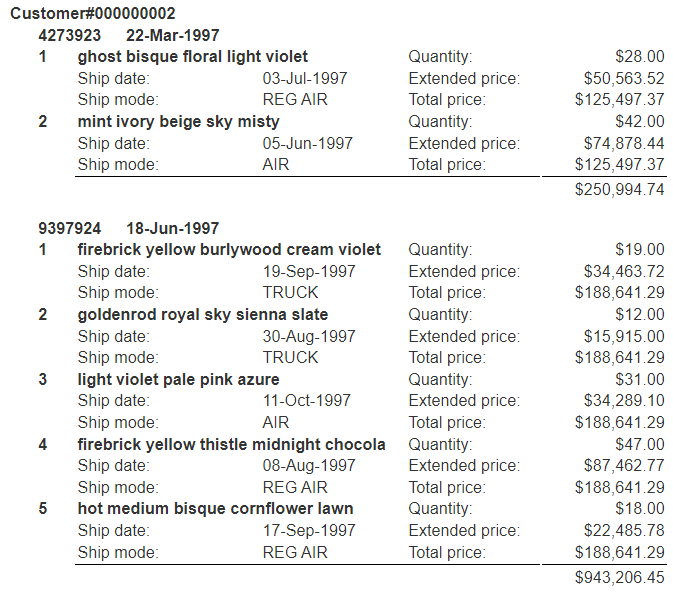Select the order subtotal $250,994.74
This screenshot has height=592, width=673.
pyautogui.click(x=620, y=189)
